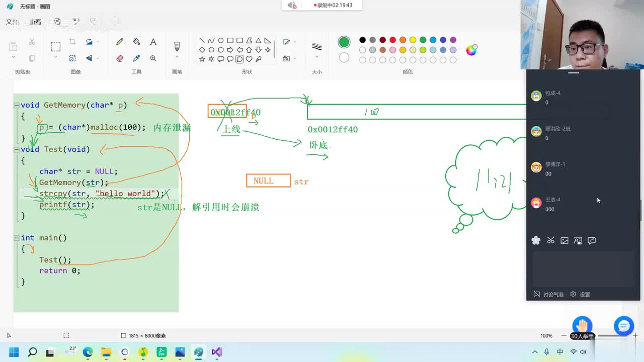Open the Windows Start menu
Viewport: 644px width, 362px height.
(14, 352)
